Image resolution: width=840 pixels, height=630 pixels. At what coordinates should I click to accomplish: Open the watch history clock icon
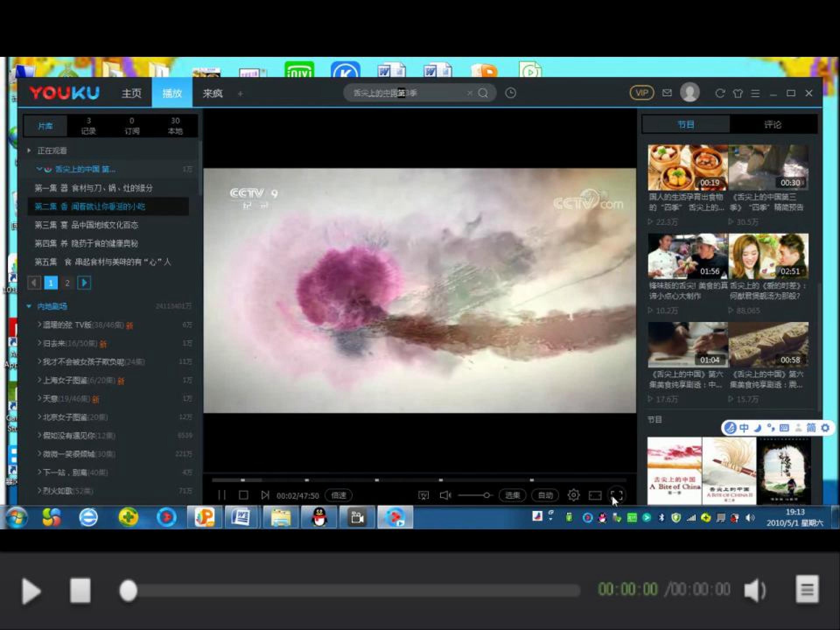coord(511,93)
